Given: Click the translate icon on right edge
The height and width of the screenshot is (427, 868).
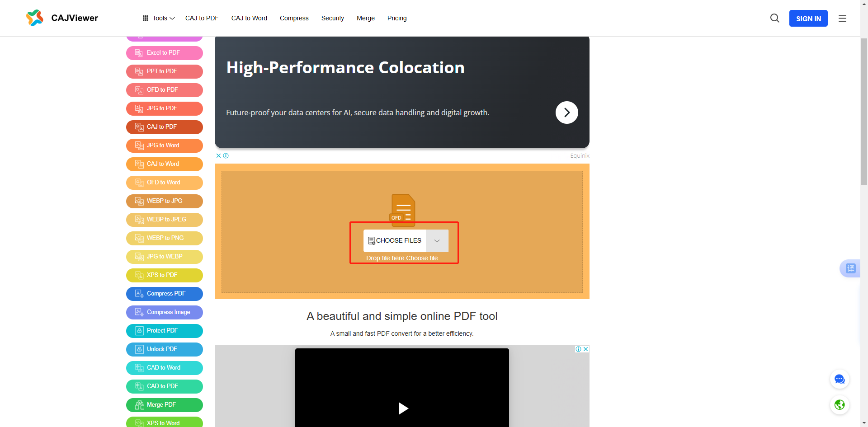Looking at the screenshot, I should pyautogui.click(x=850, y=268).
